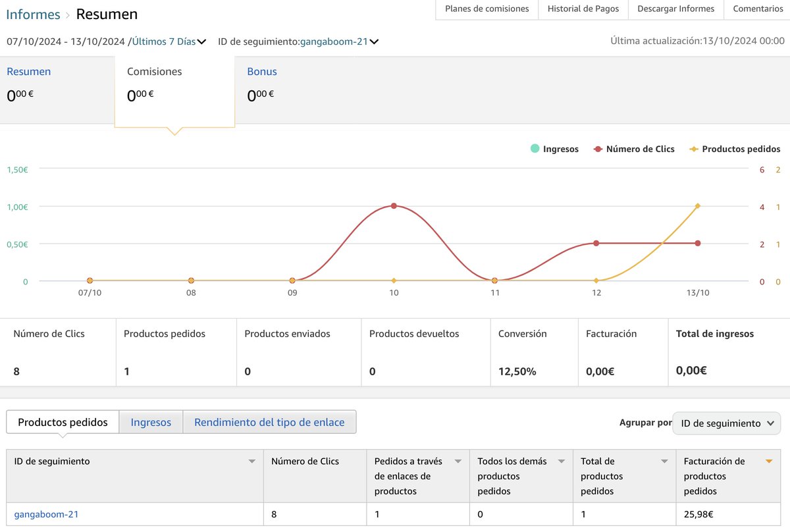Switch to Productos pedidos table tab
This screenshot has height=532, width=790.
click(x=63, y=422)
